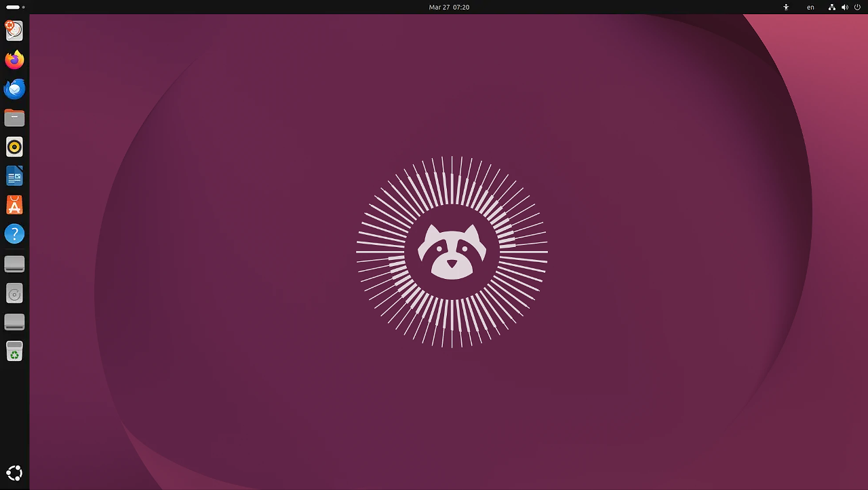Open LibreOffice Writer

[14, 176]
